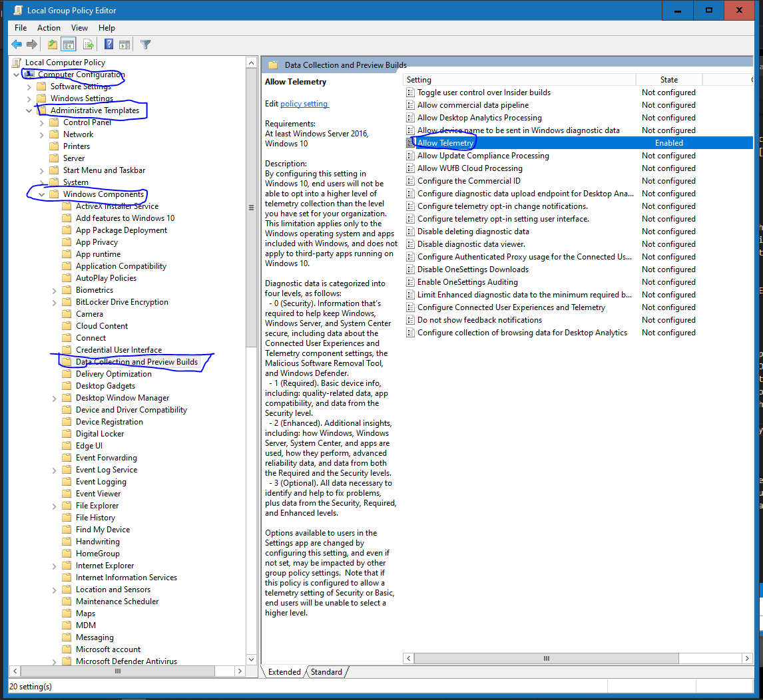Click the Messaging folder icon
Image resolution: width=763 pixels, height=700 pixels.
coord(67,637)
